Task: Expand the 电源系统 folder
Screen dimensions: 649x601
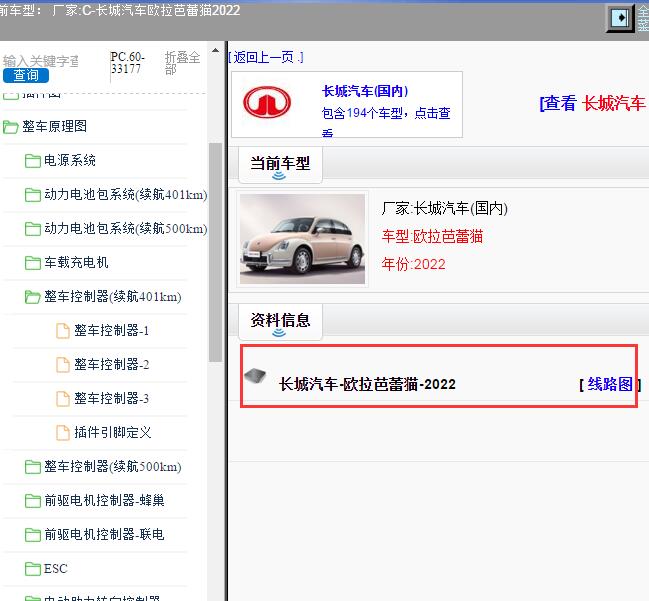Action: point(70,161)
